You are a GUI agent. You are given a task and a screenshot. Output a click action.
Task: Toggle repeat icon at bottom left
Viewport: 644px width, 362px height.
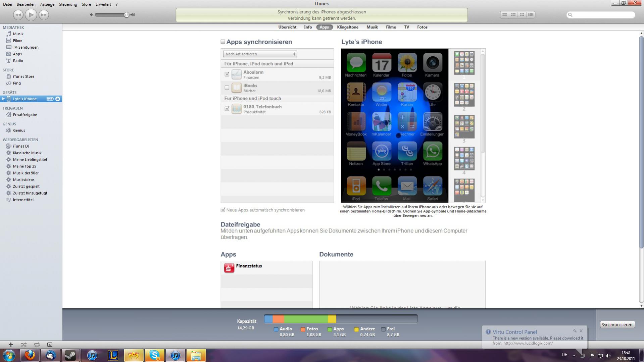(x=37, y=345)
